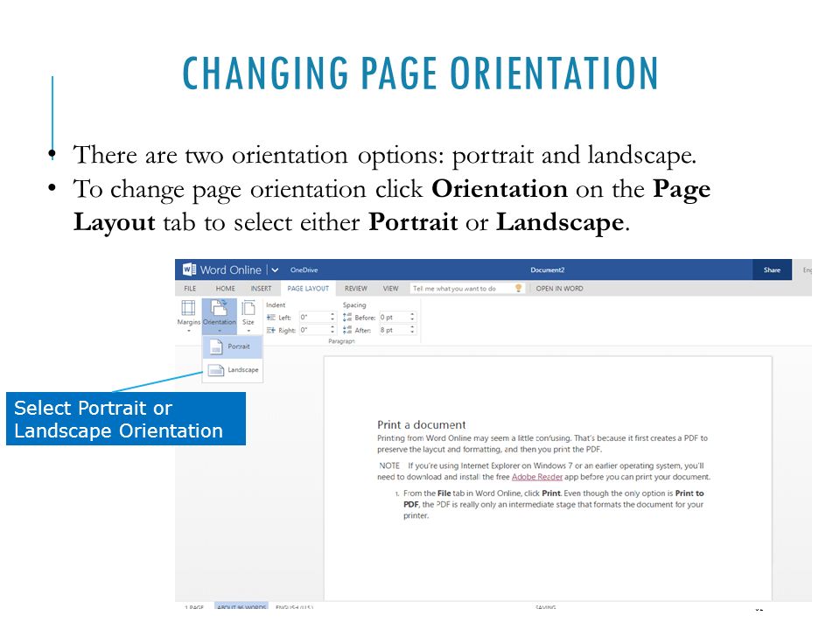Viewport: 840px width, 630px height.
Task: Click the Right indent icon
Action: tap(271, 330)
